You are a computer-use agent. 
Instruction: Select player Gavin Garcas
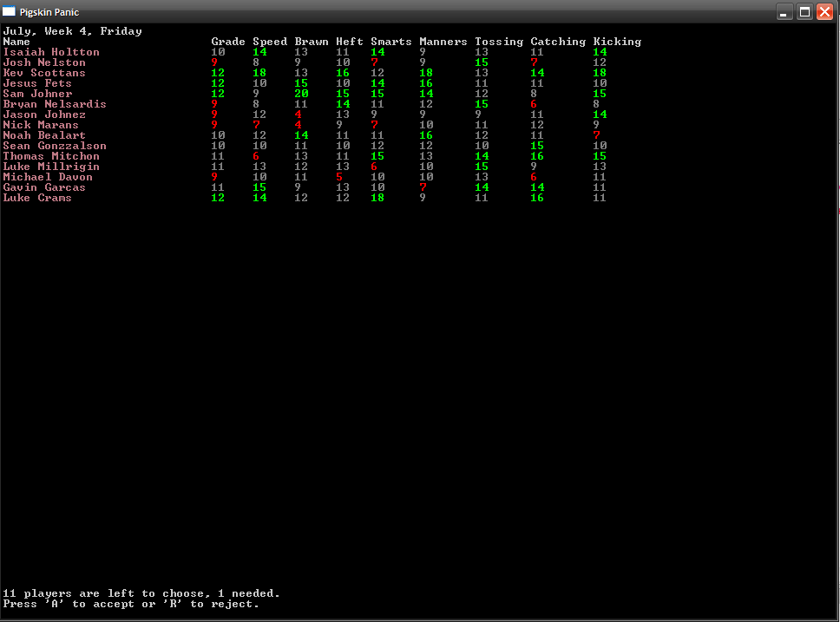point(44,187)
